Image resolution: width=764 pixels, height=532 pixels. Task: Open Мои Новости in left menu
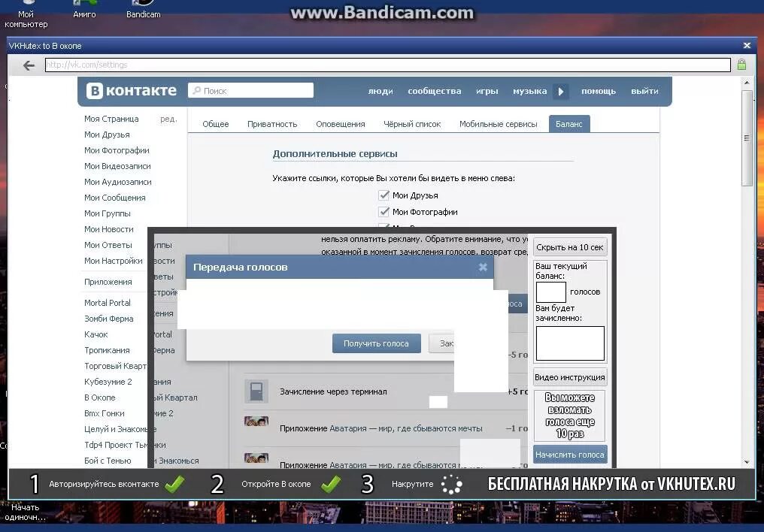[109, 229]
